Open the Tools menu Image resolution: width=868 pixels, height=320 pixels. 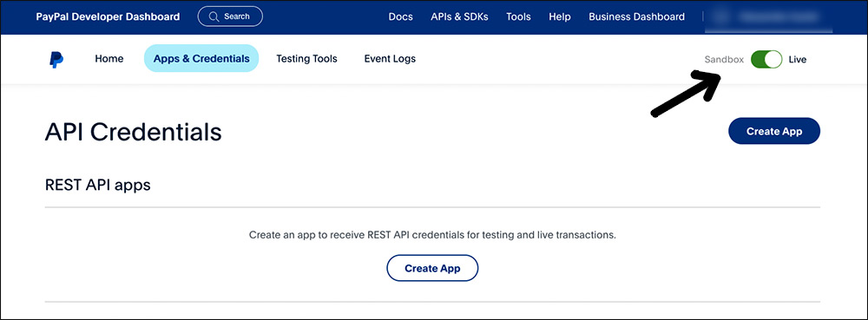pyautogui.click(x=519, y=16)
